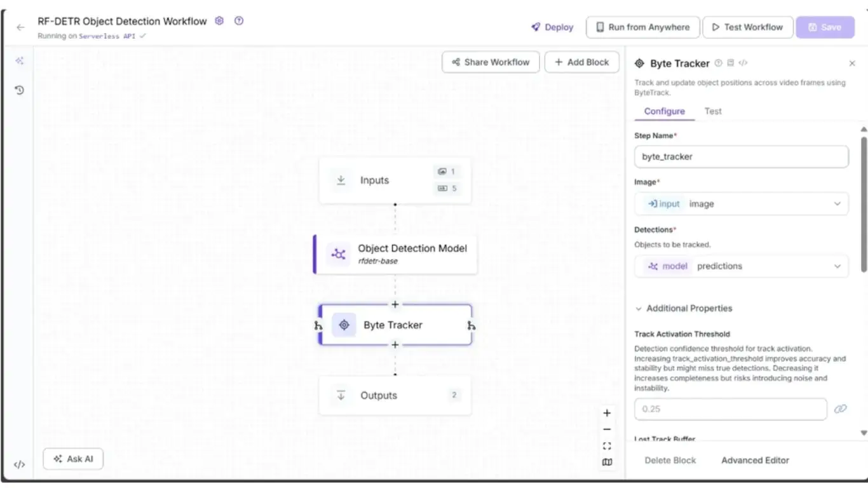Click the Track Activation Threshold field
Image resolution: width=868 pixels, height=488 pixels.
[x=731, y=409]
